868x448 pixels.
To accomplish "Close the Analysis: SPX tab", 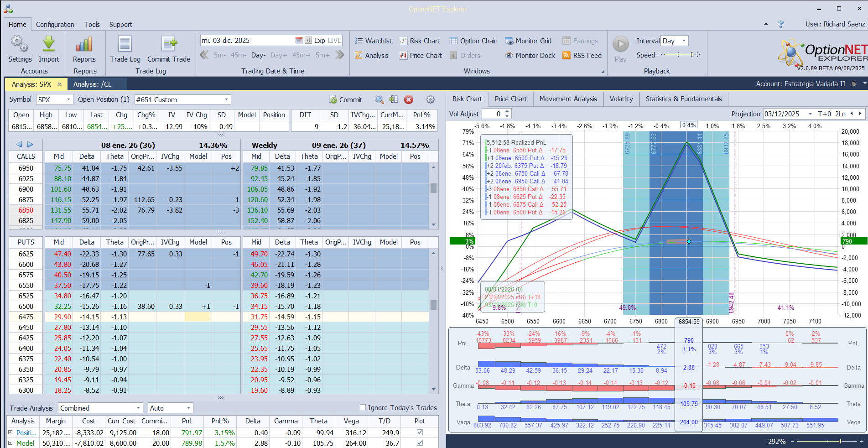I will point(59,84).
